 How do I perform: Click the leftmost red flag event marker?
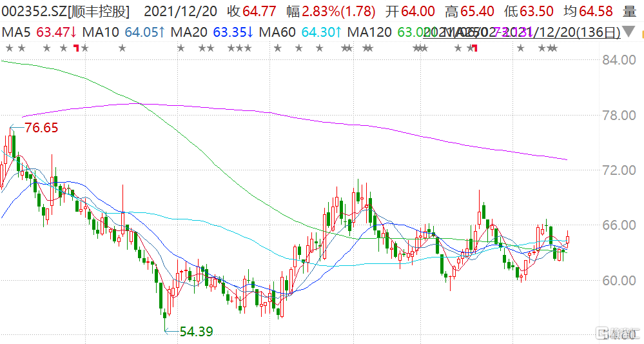[77, 48]
